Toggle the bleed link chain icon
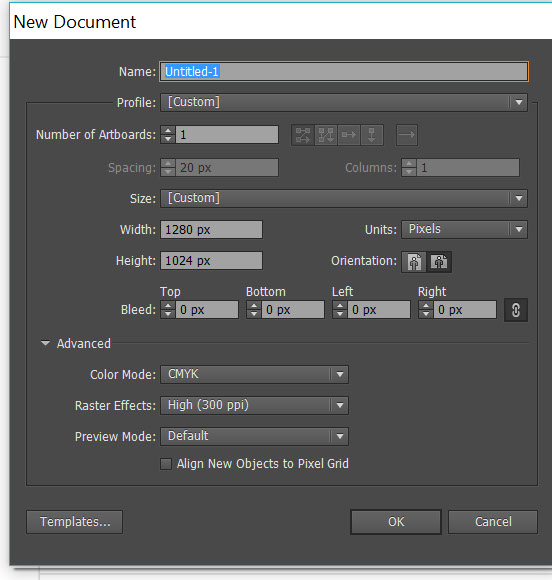Image resolution: width=552 pixels, height=580 pixels. pyautogui.click(x=516, y=310)
